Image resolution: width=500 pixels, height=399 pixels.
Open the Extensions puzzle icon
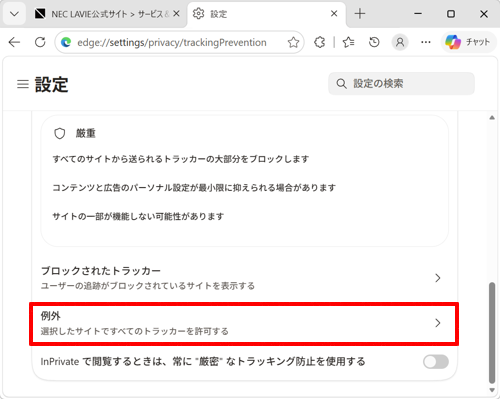click(x=320, y=42)
